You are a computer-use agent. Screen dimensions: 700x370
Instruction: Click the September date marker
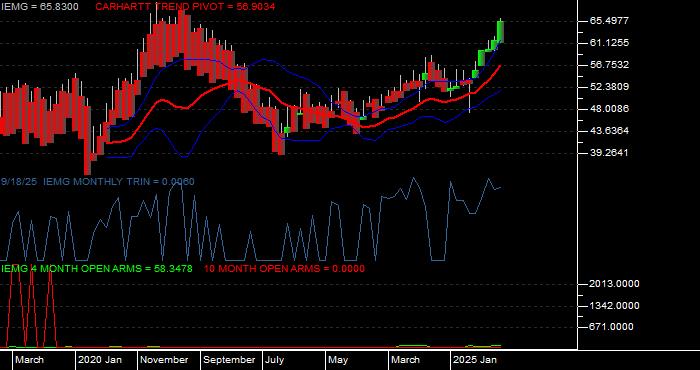229,360
